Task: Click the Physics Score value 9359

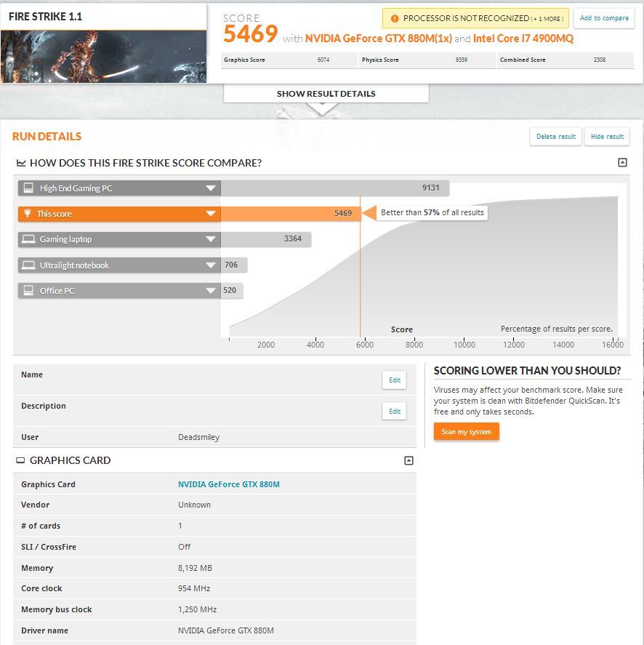Action: tap(462, 60)
